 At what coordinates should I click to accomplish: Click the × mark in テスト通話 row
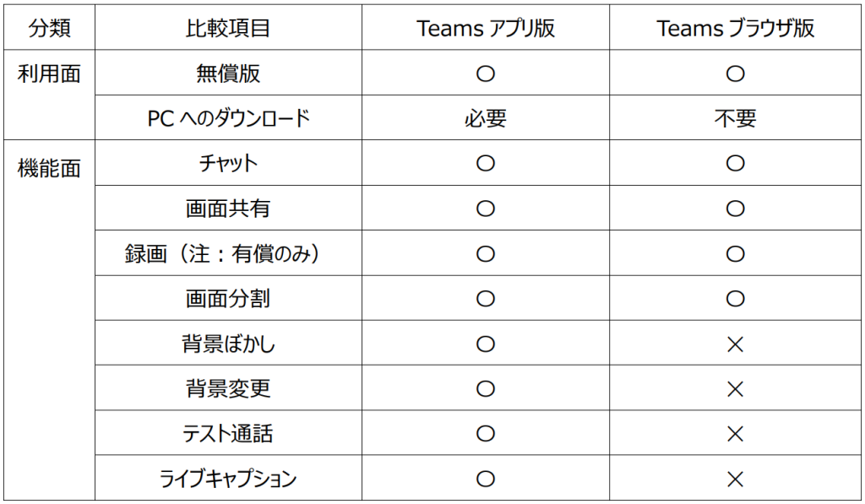736,434
